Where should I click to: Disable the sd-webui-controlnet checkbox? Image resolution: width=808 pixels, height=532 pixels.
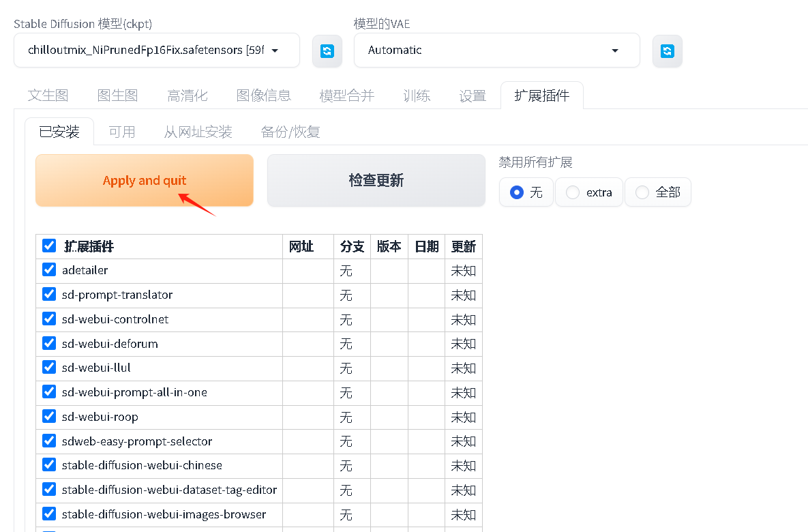point(49,319)
